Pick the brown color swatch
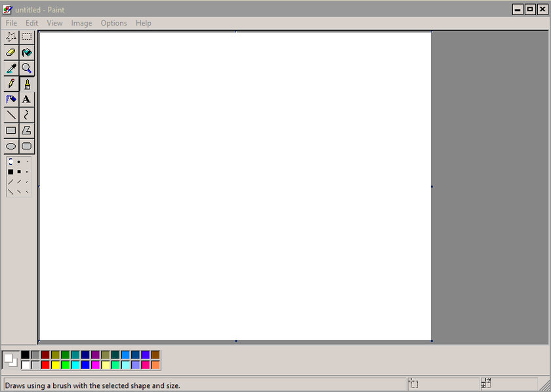This screenshot has width=551, height=392. [x=155, y=355]
